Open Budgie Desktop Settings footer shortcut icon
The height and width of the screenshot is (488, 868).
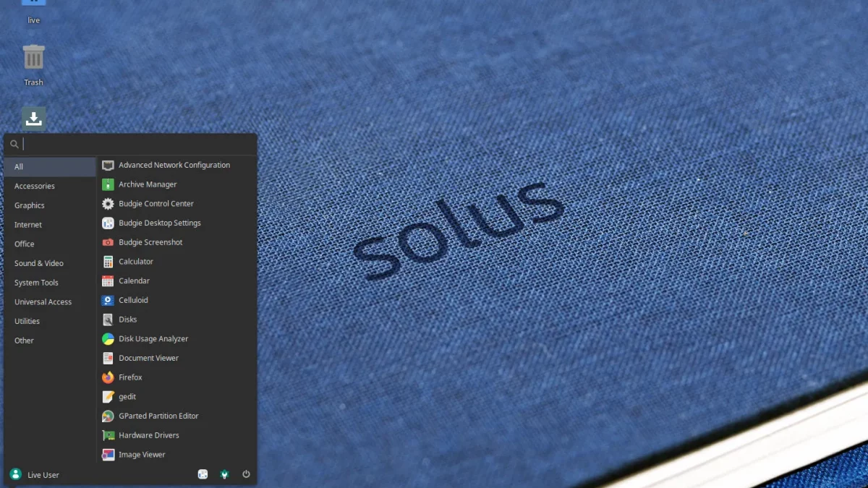[203, 474]
